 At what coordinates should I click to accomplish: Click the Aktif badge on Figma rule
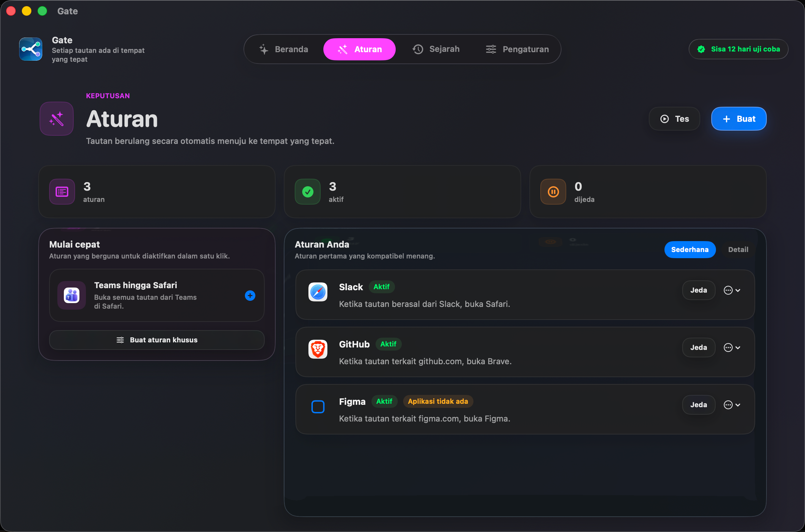pos(384,401)
